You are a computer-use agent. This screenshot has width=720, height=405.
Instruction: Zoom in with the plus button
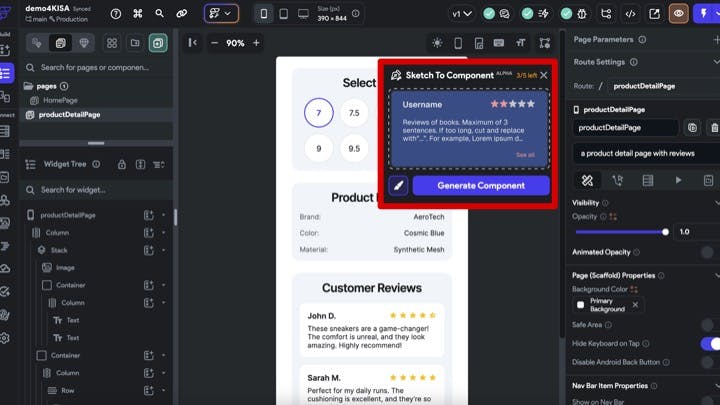(256, 43)
